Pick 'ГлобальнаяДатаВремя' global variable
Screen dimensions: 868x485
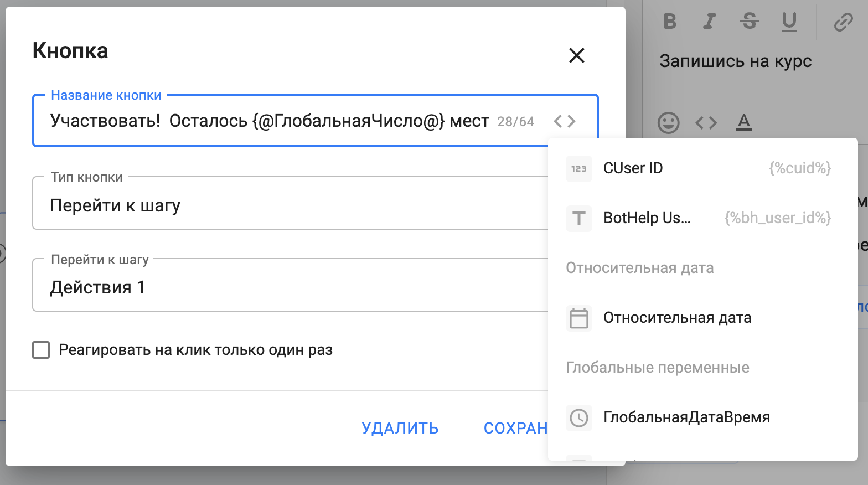pyautogui.click(x=686, y=417)
